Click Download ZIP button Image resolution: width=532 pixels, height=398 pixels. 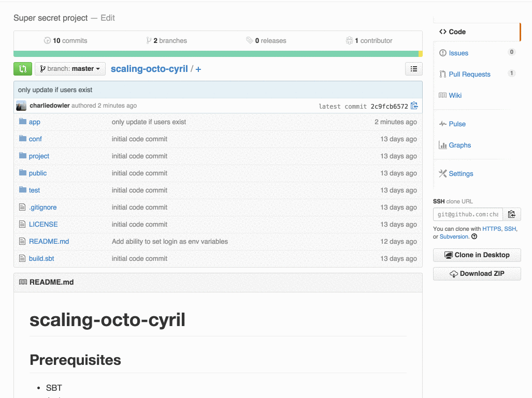477,274
